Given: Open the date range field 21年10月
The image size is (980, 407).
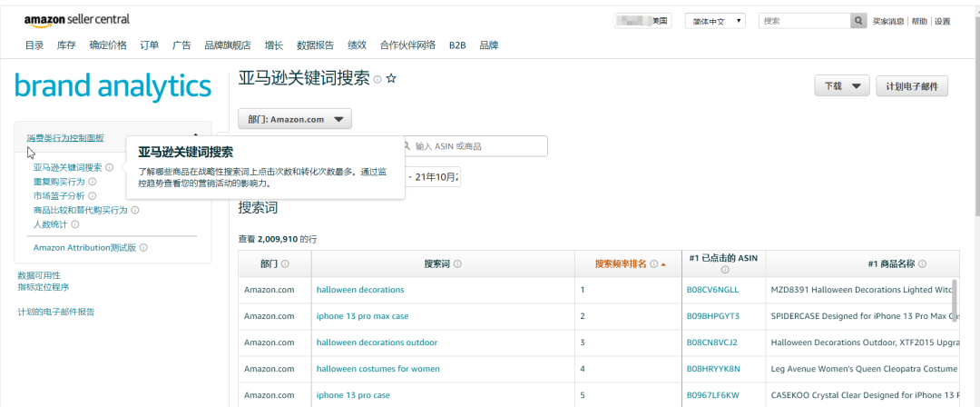Looking at the screenshot, I should tap(433, 177).
